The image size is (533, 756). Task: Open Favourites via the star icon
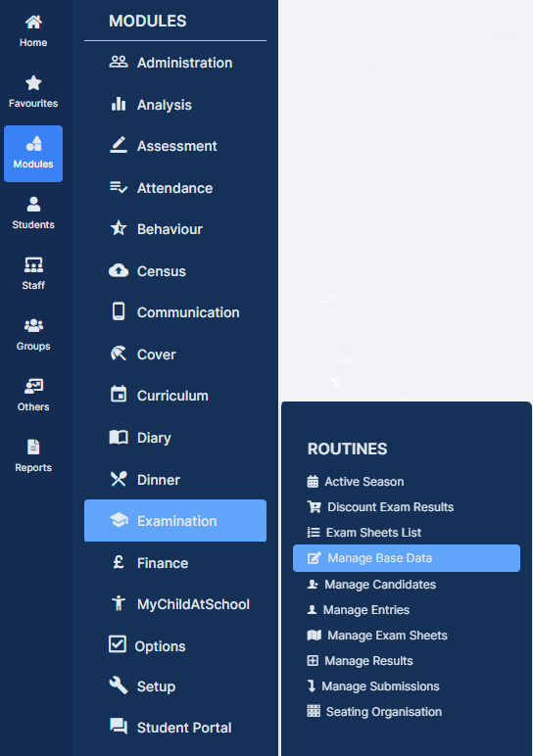(33, 83)
